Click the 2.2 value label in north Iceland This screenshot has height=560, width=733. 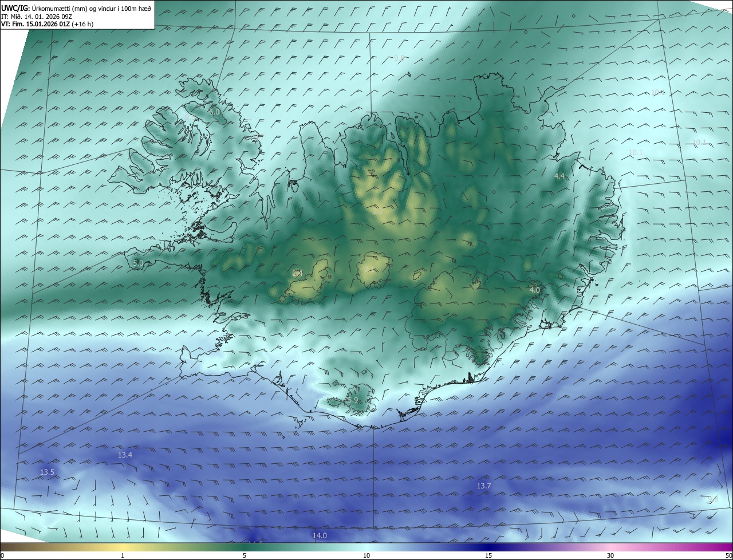[x=378, y=211]
